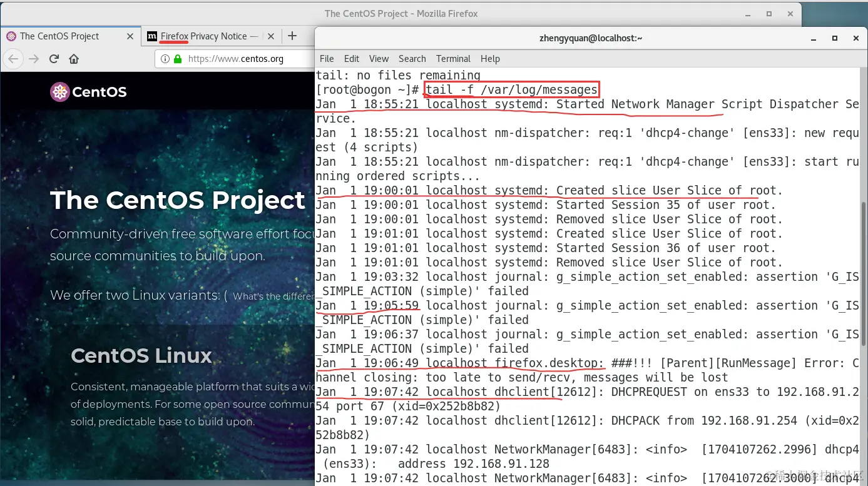This screenshot has width=868, height=486.
Task: Click the 19:06:49 firefox.desktop error line
Action: [587, 370]
